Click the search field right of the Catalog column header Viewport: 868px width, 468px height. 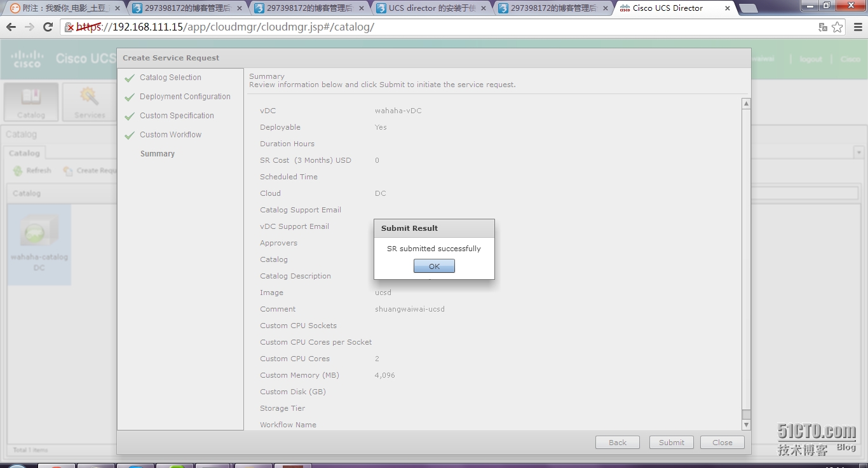pos(804,193)
